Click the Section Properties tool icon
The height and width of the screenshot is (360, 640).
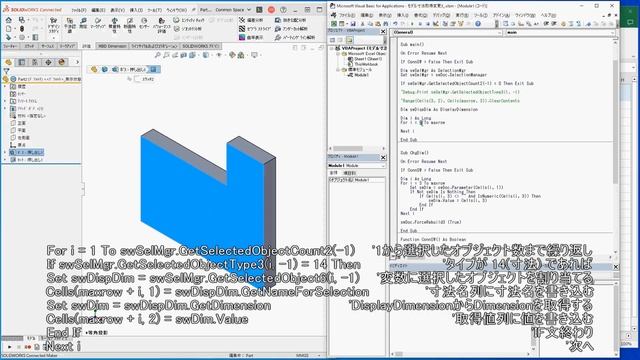pyautogui.click(x=129, y=25)
